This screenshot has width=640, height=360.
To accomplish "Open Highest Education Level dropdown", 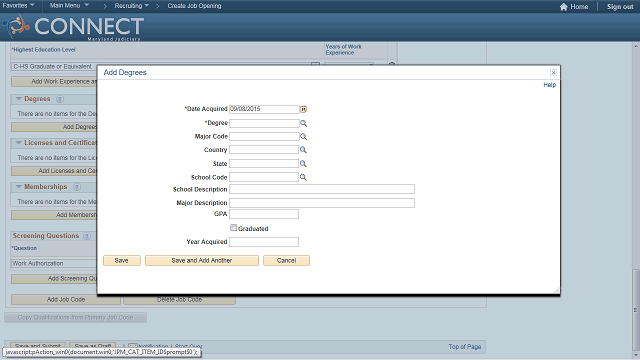I will tap(315, 64).
